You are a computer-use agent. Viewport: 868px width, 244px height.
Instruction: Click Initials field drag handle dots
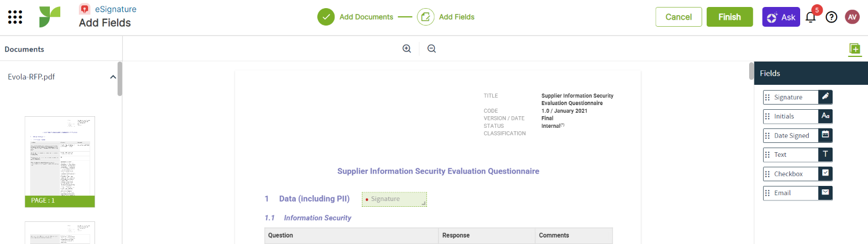768,116
